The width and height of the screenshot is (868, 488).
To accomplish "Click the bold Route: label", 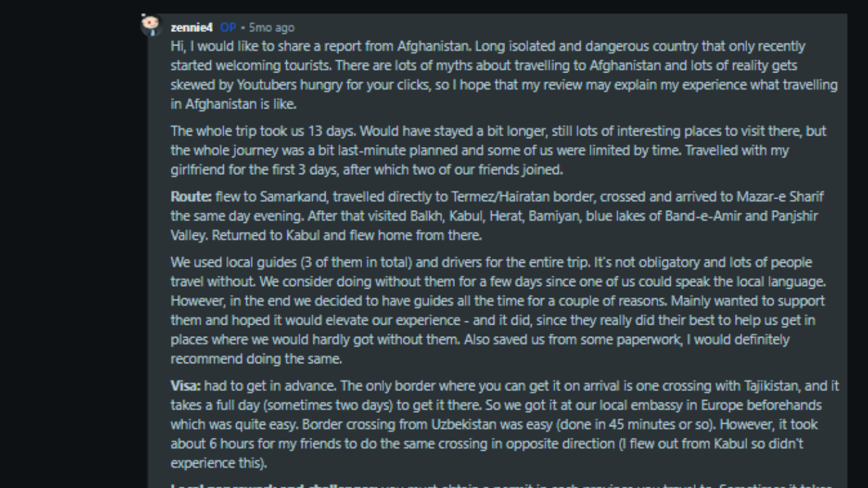I will pyautogui.click(x=191, y=197).
